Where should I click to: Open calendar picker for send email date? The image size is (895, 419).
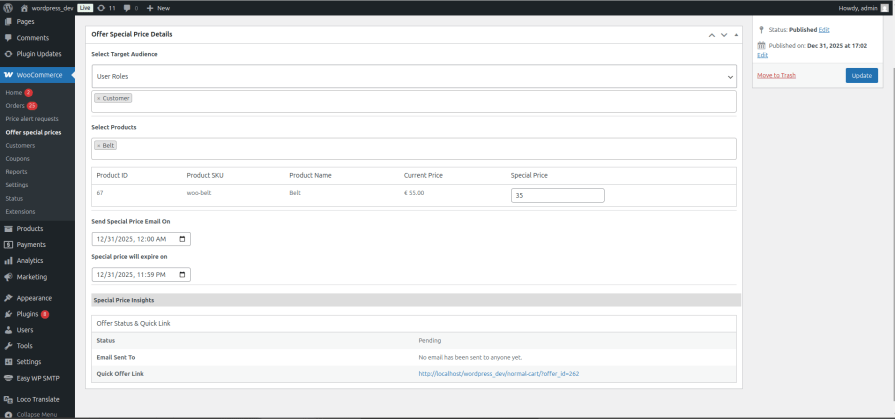(x=181, y=239)
